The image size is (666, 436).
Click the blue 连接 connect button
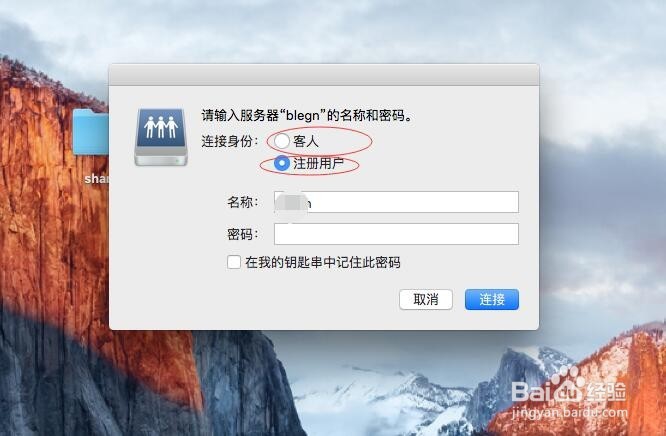[x=492, y=300]
